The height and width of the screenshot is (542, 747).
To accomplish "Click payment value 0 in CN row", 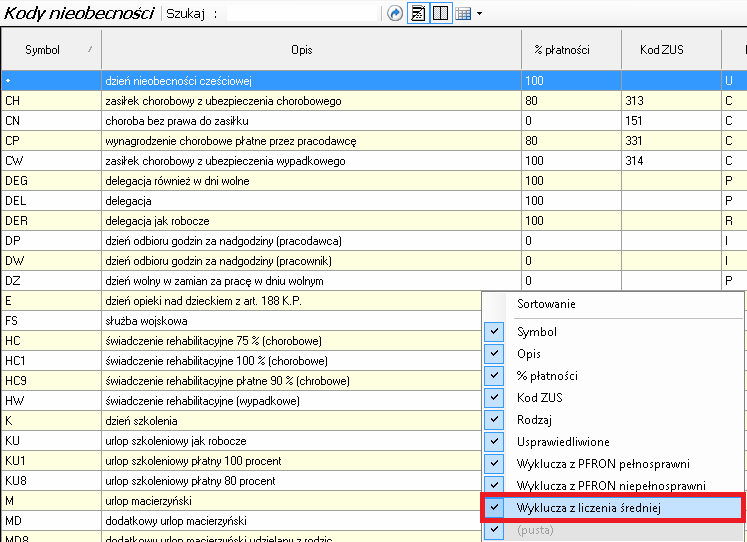I will (x=571, y=120).
